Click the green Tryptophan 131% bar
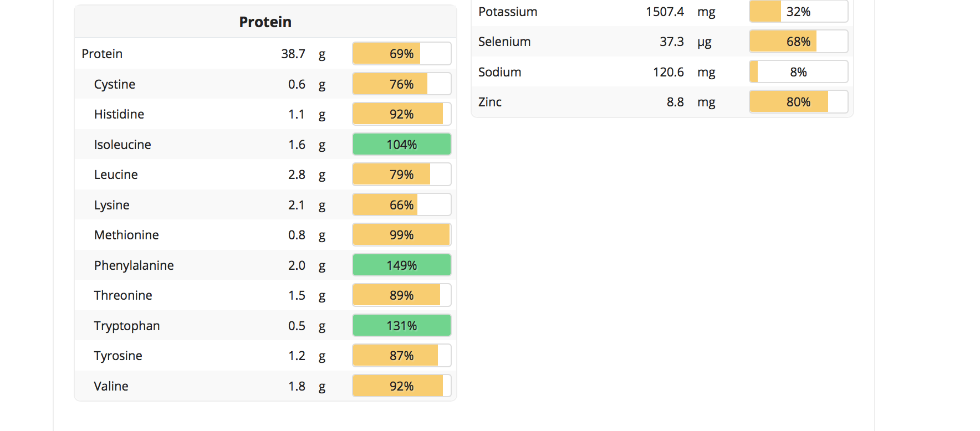The height and width of the screenshot is (431, 980). [401, 326]
